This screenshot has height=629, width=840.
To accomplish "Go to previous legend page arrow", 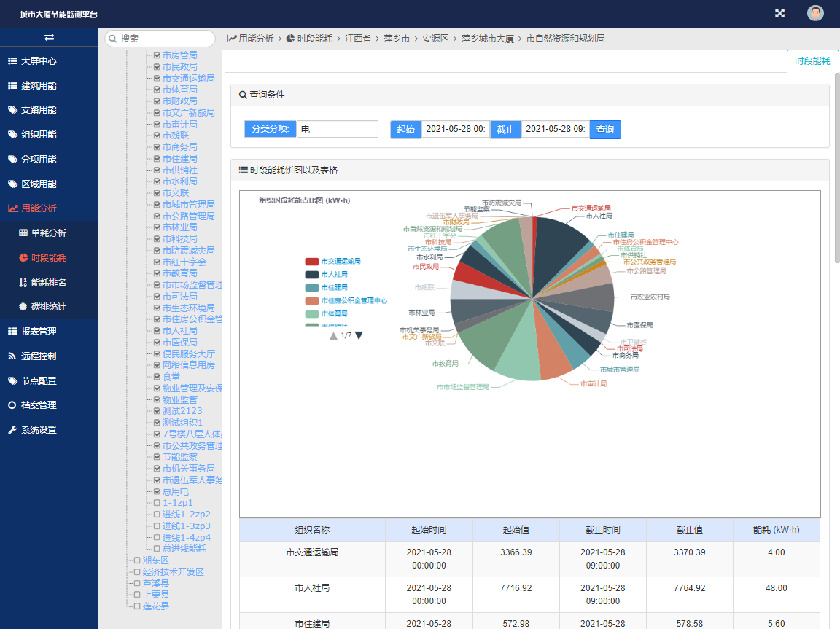I will 333,335.
